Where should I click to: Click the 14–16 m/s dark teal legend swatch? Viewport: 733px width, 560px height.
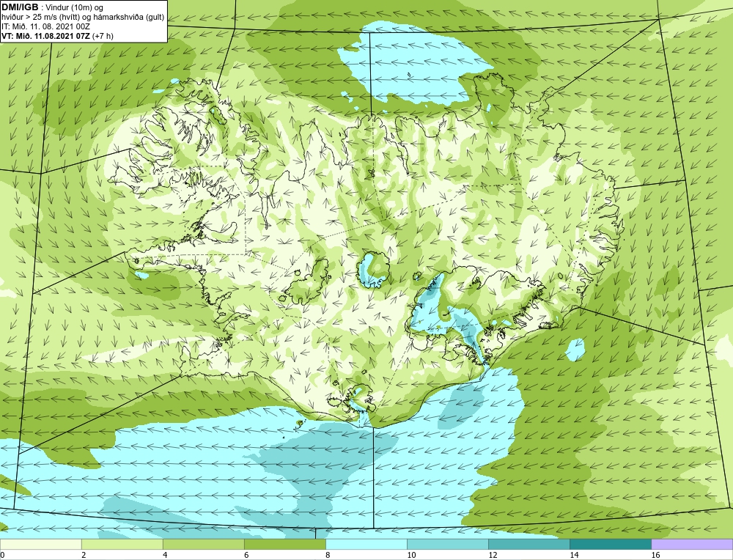click(x=610, y=544)
